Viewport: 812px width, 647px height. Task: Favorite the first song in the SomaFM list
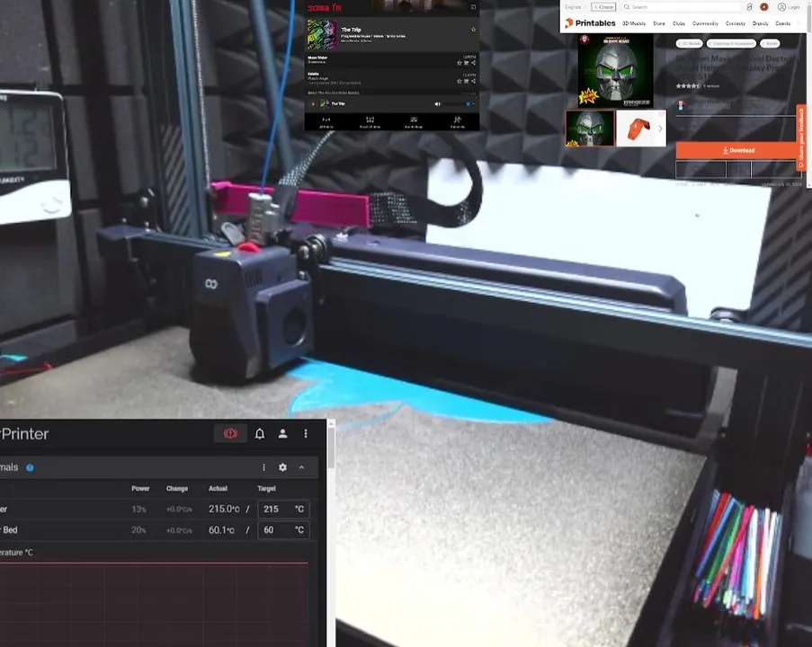[460, 63]
